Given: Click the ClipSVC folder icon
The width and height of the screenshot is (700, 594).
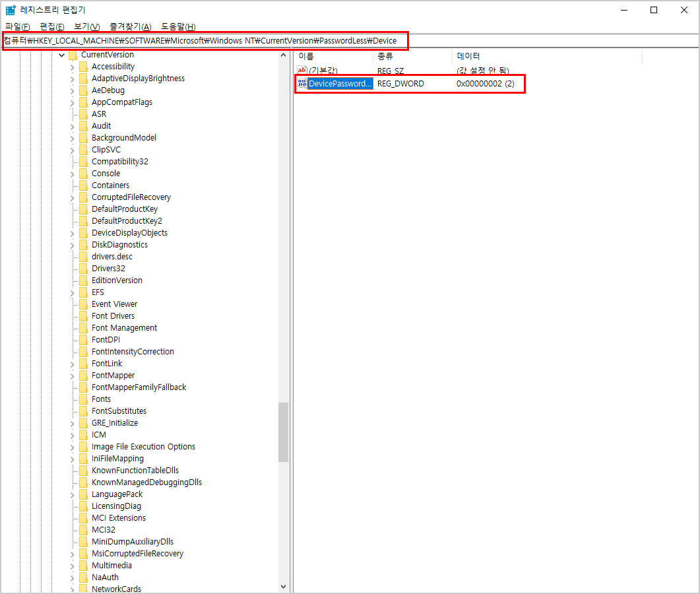Looking at the screenshot, I should pyautogui.click(x=84, y=150).
